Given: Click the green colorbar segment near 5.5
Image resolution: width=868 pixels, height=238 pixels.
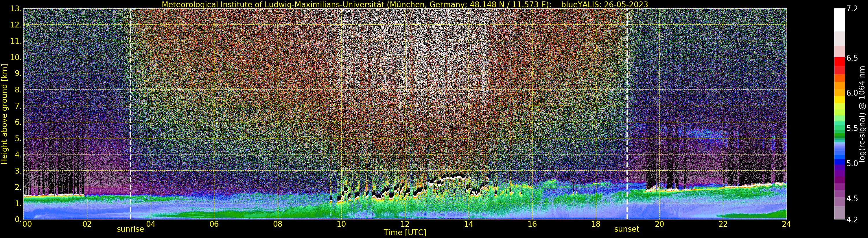Looking at the screenshot, I should click(x=840, y=128).
